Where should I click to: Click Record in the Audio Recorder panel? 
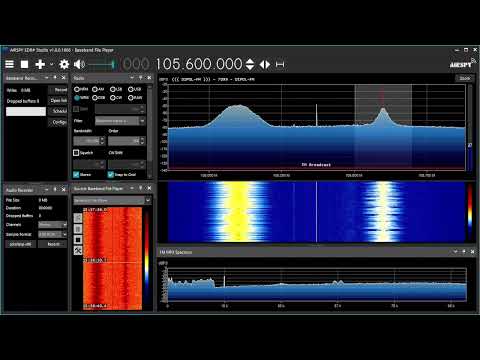point(53,244)
